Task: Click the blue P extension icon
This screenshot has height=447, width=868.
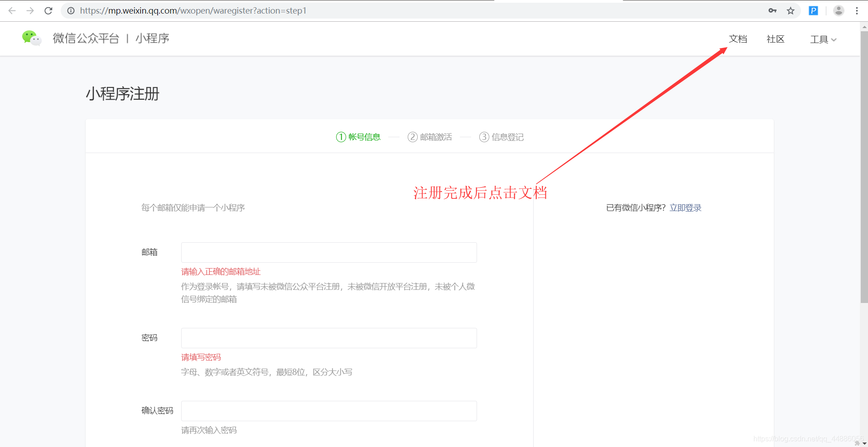Action: [x=814, y=10]
